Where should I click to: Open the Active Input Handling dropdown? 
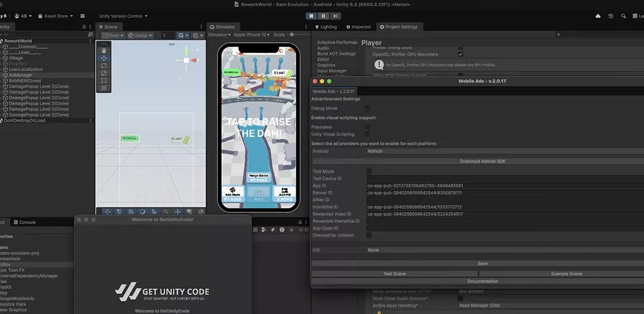(x=551, y=305)
